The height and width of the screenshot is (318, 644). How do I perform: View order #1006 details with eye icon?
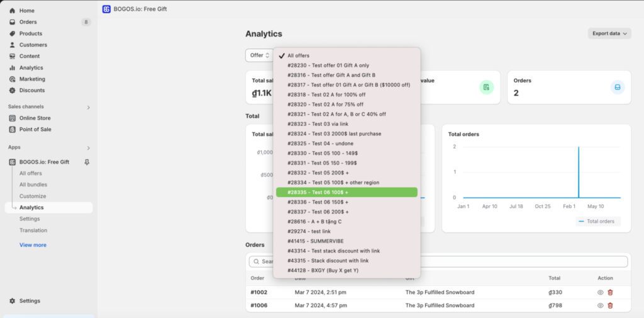pyautogui.click(x=600, y=305)
